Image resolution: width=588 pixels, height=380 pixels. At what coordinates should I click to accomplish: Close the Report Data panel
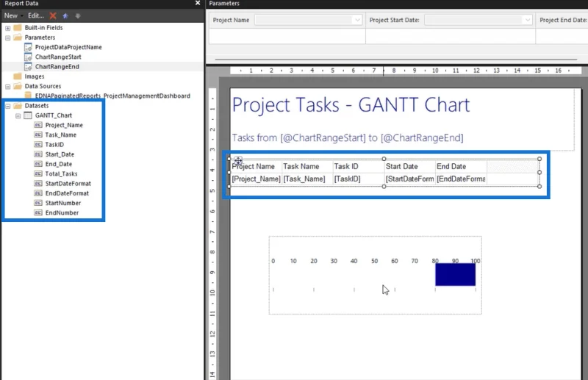(x=198, y=3)
